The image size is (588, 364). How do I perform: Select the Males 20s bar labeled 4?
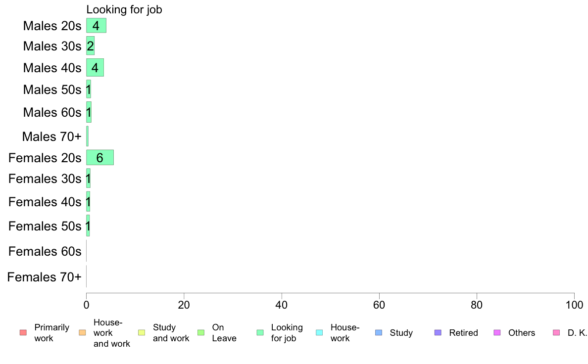97,26
